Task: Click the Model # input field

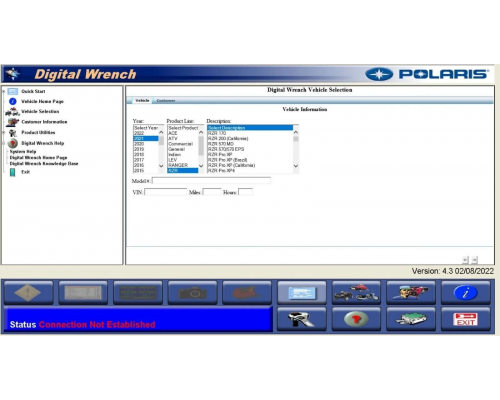Action: (x=211, y=181)
